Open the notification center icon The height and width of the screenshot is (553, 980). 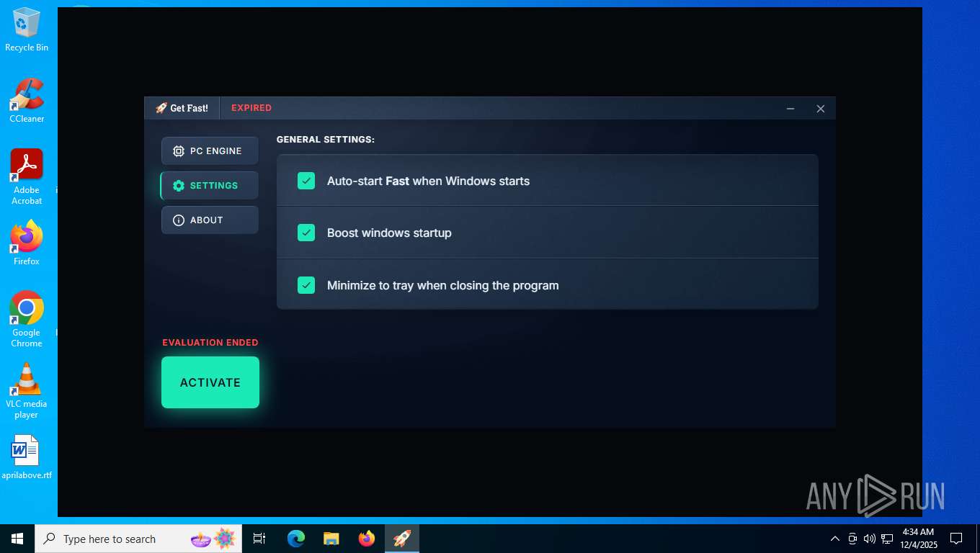[956, 539]
